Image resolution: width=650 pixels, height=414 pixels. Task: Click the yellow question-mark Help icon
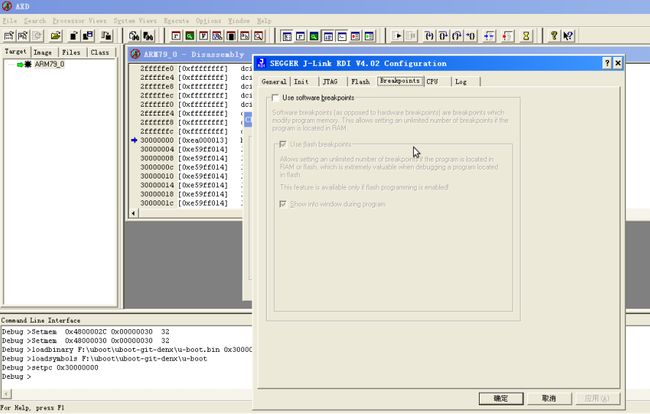554,36
